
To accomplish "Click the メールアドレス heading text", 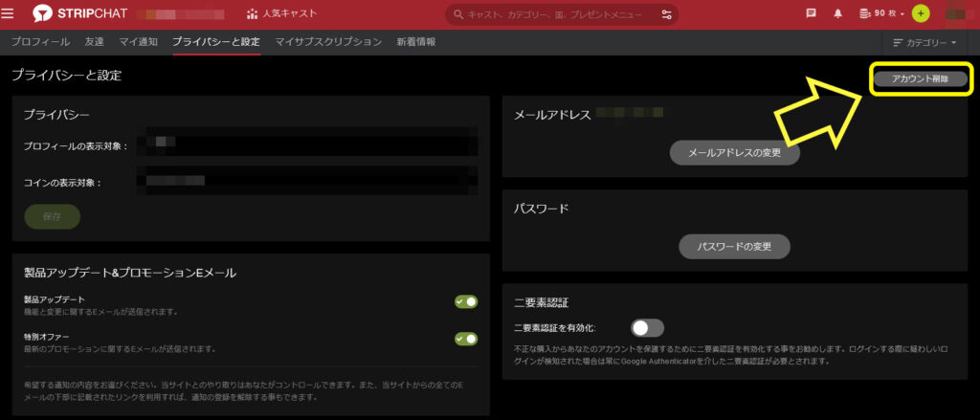I will pos(552,115).
